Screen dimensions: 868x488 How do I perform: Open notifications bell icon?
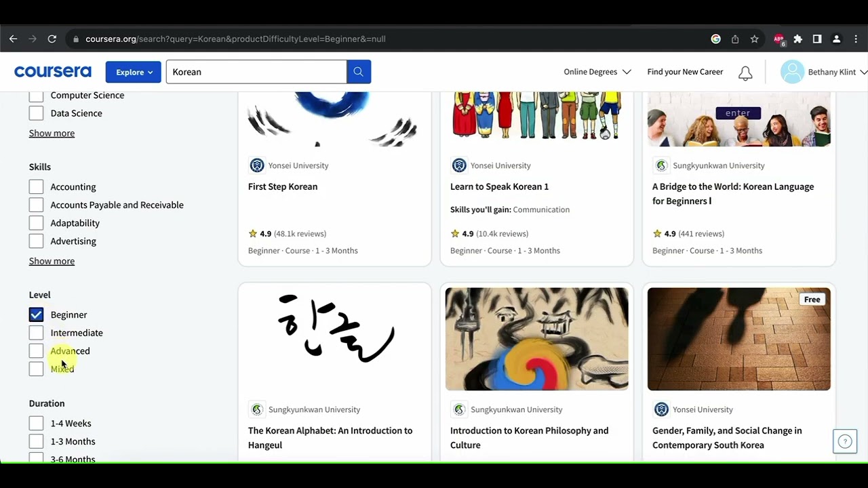(x=745, y=73)
